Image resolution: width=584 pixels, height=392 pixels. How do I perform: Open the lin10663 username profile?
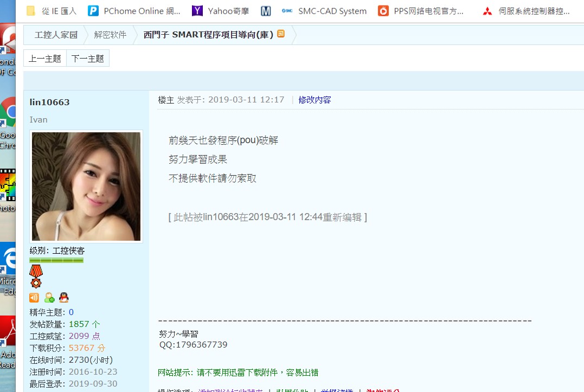[49, 102]
